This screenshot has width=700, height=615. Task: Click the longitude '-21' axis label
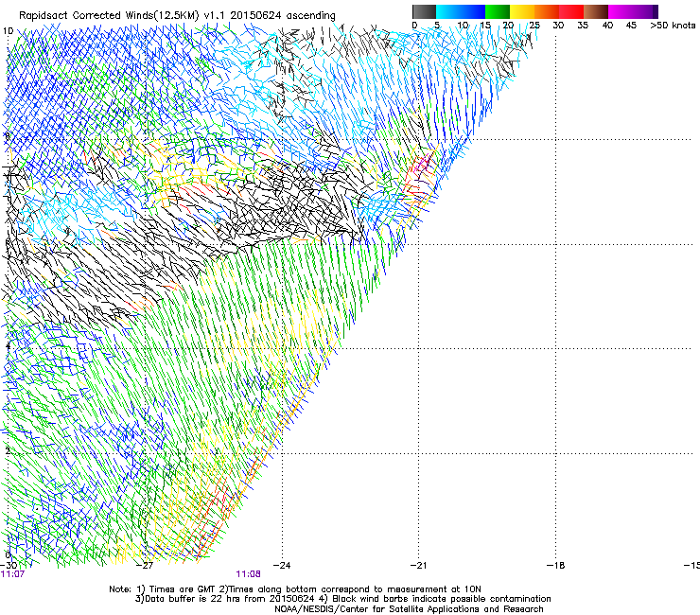pyautogui.click(x=418, y=565)
